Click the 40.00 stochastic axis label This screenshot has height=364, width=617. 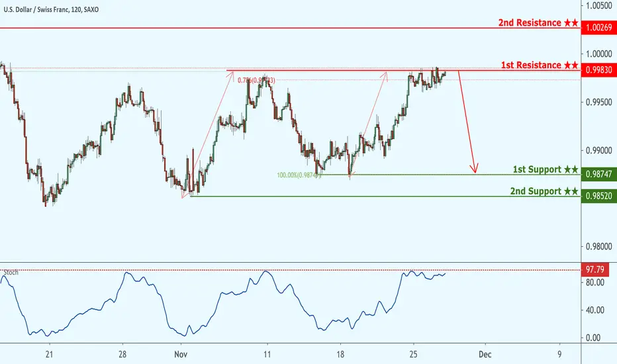[x=595, y=310]
